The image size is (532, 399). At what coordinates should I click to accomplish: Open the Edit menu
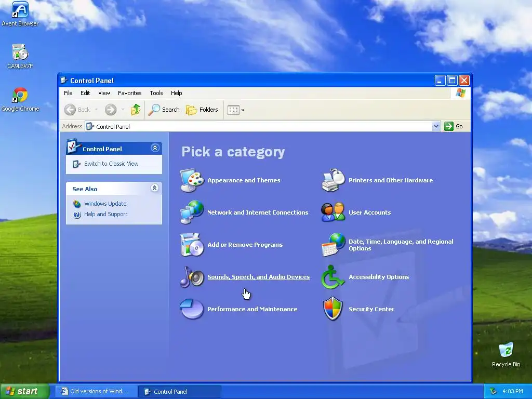tap(85, 93)
